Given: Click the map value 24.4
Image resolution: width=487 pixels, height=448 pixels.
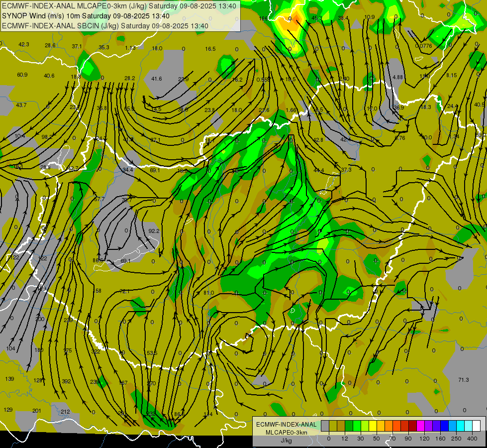Looking at the screenshot, I should (453, 106).
